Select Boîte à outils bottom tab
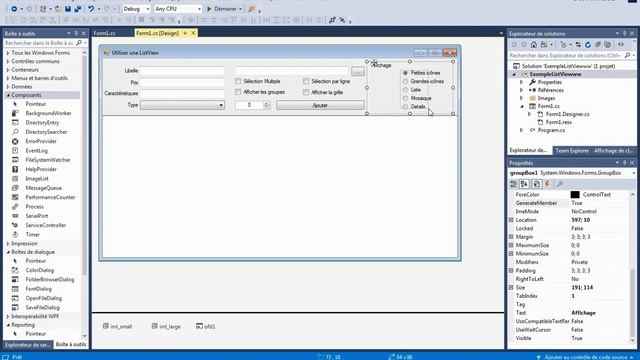Image resolution: width=640 pixels, height=360 pixels. (x=71, y=345)
